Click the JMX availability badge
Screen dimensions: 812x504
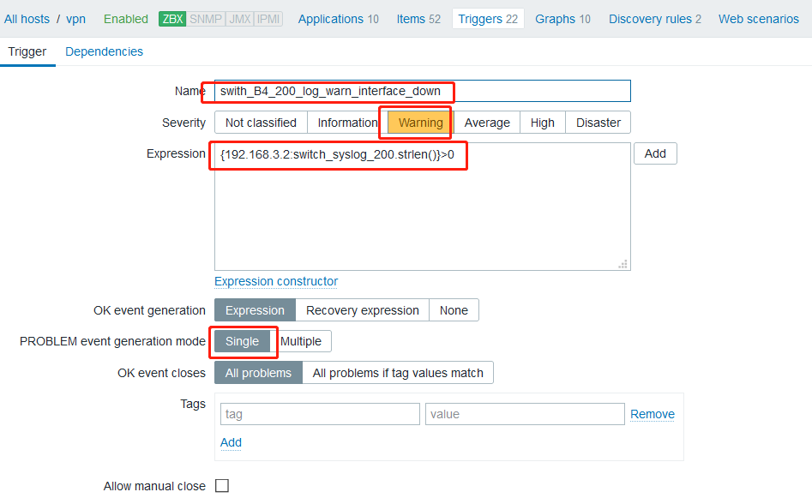240,19
